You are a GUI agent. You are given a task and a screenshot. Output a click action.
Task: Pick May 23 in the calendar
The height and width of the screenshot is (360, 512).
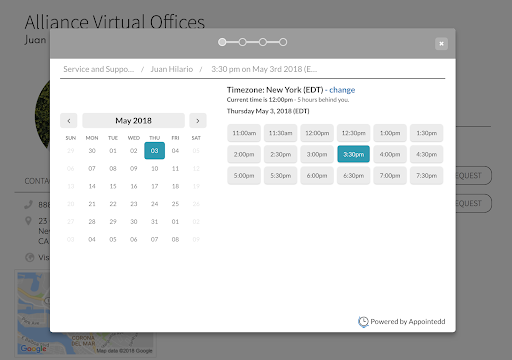point(134,204)
